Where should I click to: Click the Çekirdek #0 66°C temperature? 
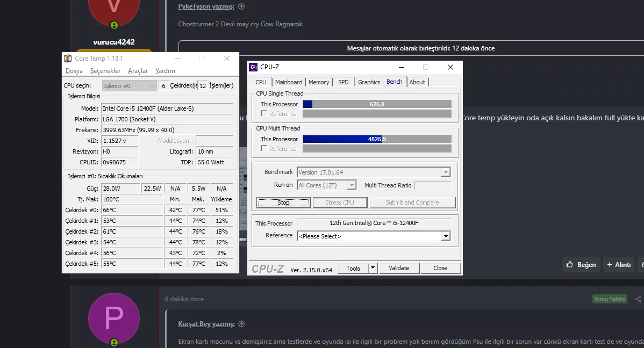132,209
